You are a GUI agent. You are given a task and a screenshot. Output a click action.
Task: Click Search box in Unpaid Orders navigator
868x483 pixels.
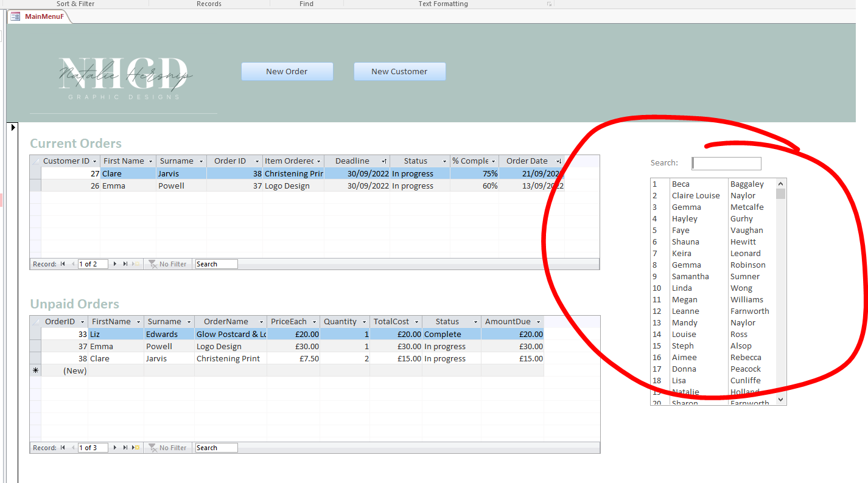click(x=216, y=448)
